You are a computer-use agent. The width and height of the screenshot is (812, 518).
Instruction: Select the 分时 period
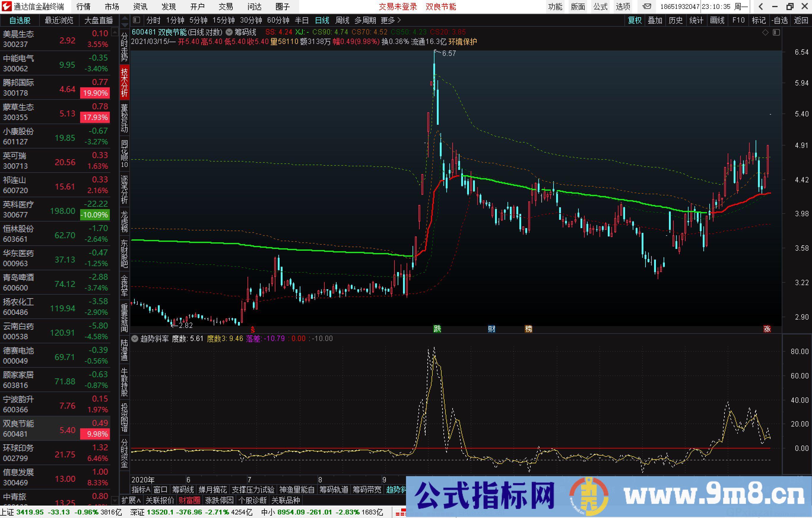(153, 20)
